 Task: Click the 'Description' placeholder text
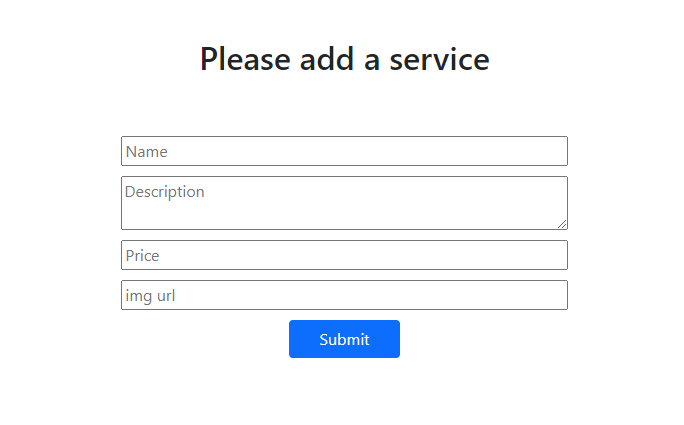164,192
